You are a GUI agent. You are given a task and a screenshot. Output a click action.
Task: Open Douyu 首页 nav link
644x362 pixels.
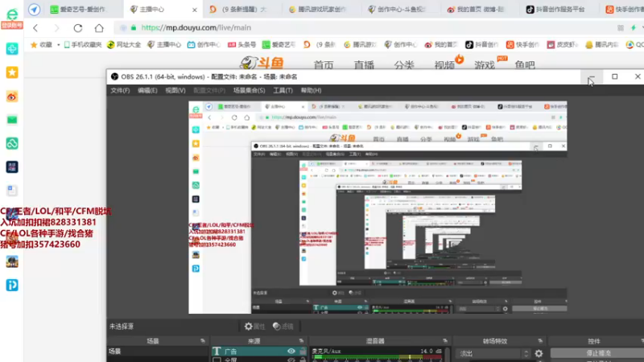(324, 65)
